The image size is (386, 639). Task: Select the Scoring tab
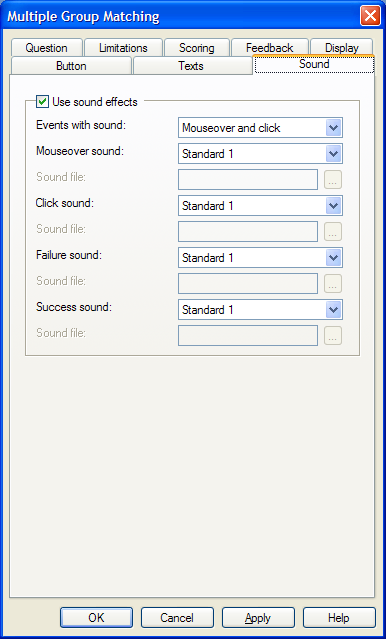click(x=197, y=48)
